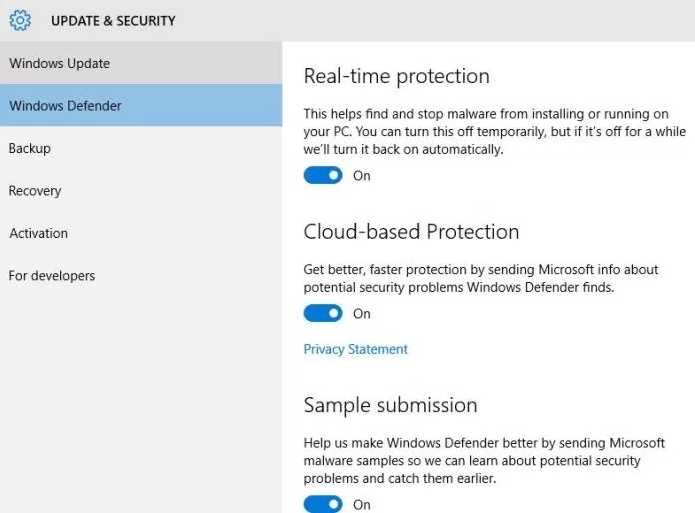Click the Cloud-based Protection heading
The width and height of the screenshot is (695, 513).
coord(411,232)
